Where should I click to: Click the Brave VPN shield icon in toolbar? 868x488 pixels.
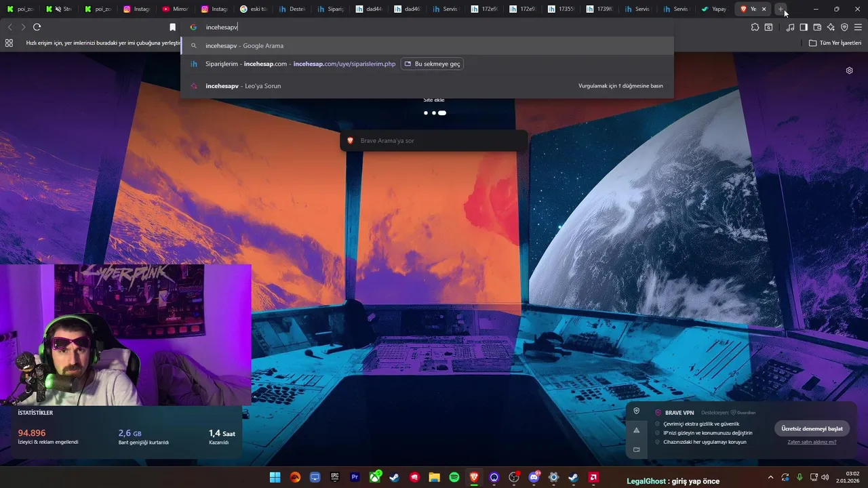tap(844, 27)
